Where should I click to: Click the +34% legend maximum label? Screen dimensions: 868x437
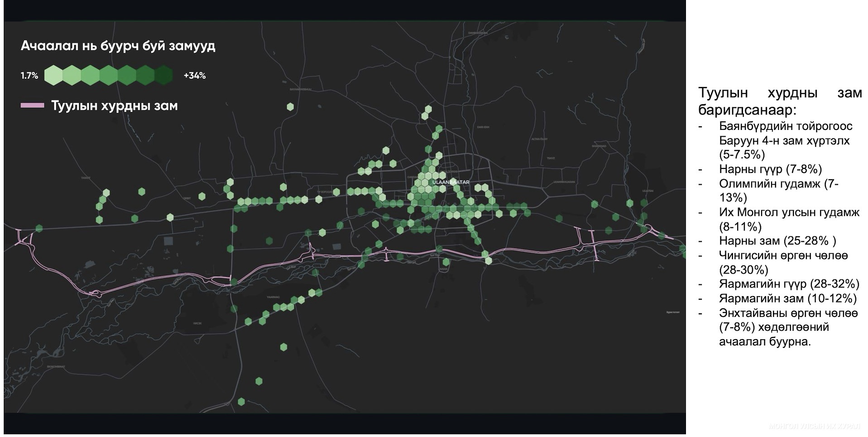[x=195, y=76]
